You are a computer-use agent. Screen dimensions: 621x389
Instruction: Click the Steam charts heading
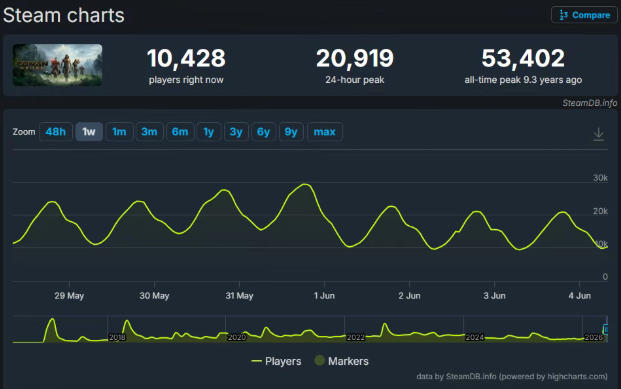point(63,15)
